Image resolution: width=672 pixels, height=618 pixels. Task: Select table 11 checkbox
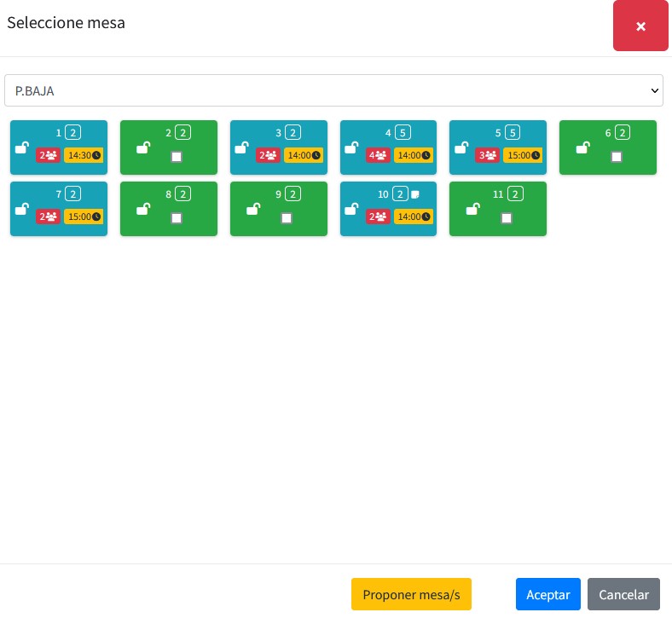point(507,218)
